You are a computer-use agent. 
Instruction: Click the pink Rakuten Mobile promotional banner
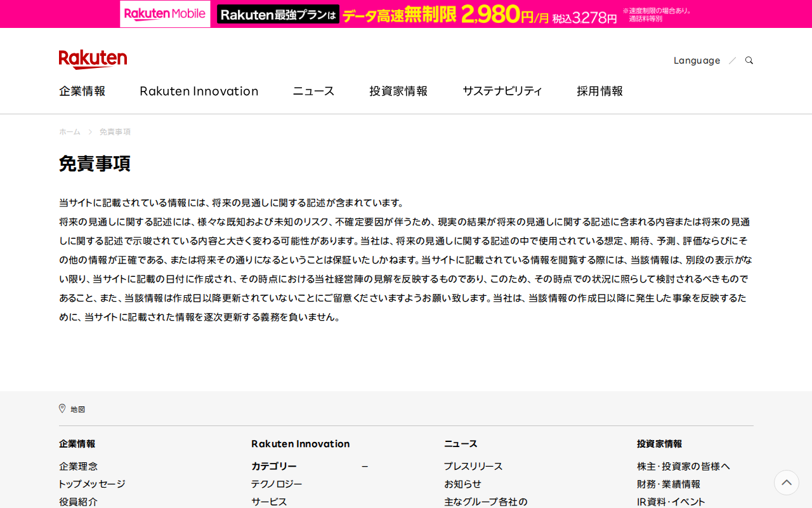point(406,13)
